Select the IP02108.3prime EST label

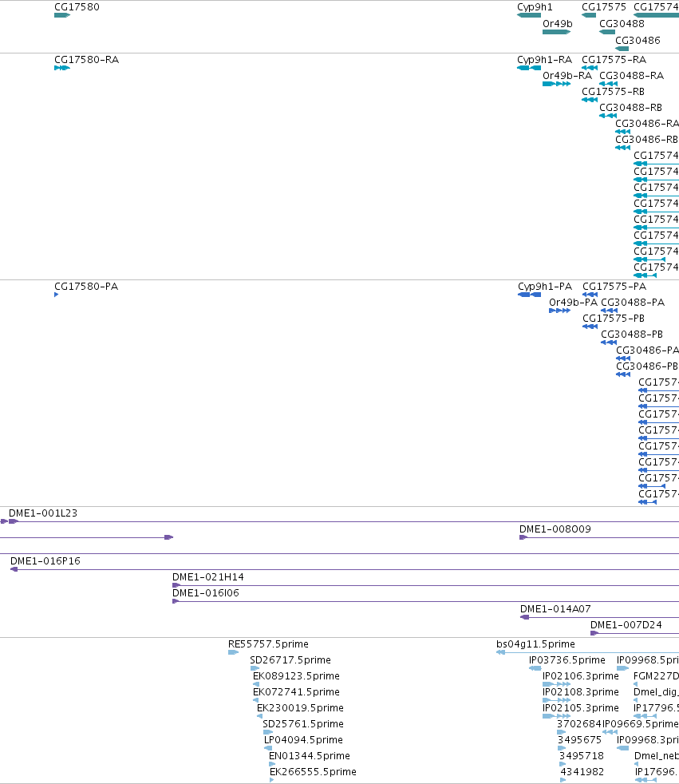tap(581, 692)
